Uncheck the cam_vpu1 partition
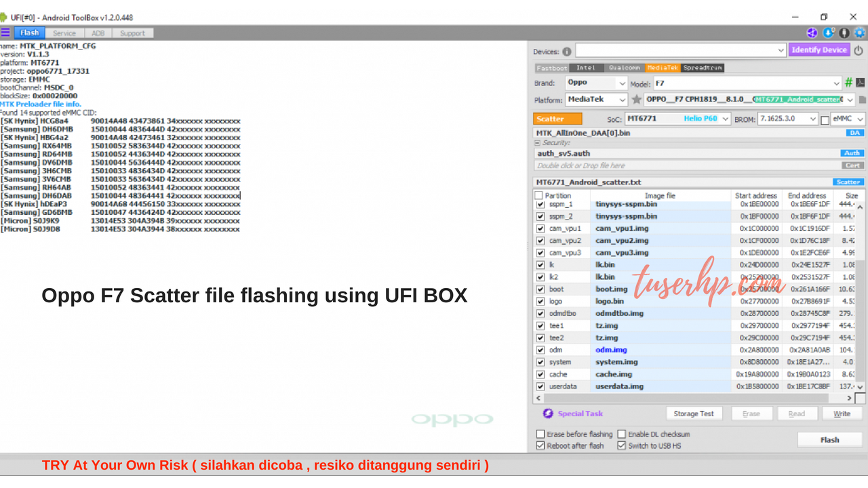Viewport: 868px width, 488px height. coord(540,228)
